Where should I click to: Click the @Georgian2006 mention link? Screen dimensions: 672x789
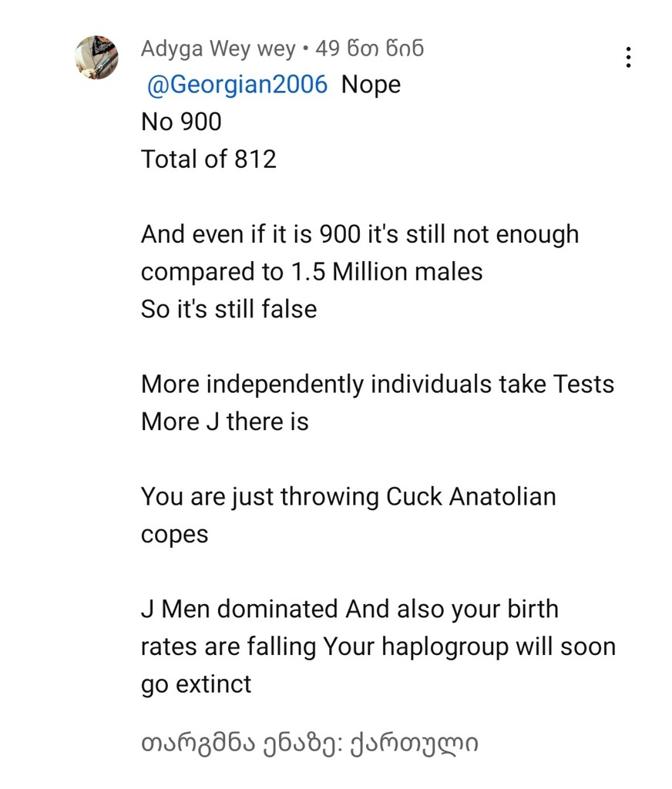pos(237,85)
